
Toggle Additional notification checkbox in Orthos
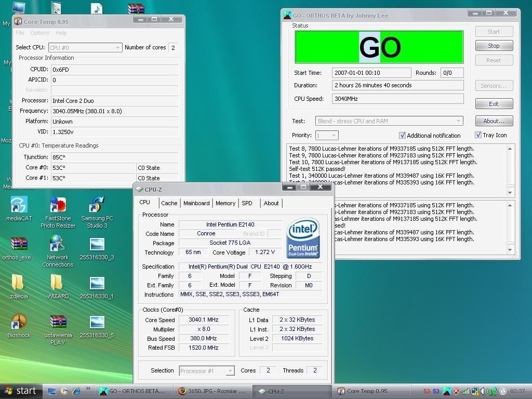(402, 136)
